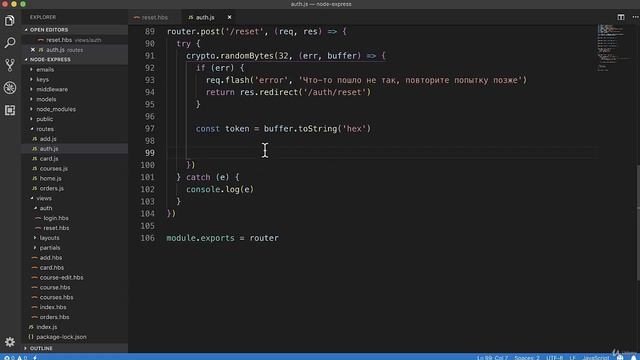The image size is (640, 360).
Task: Open course-edit.hbs in the file tree
Action: 61,278
